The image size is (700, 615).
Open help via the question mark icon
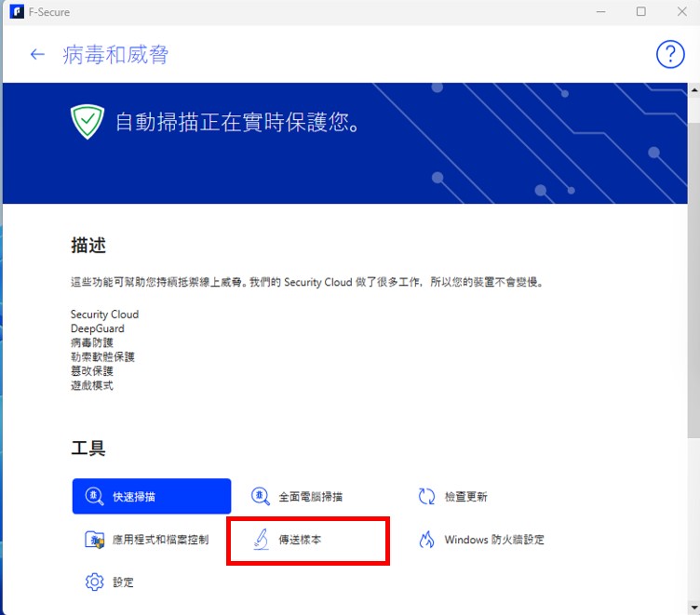[670, 55]
